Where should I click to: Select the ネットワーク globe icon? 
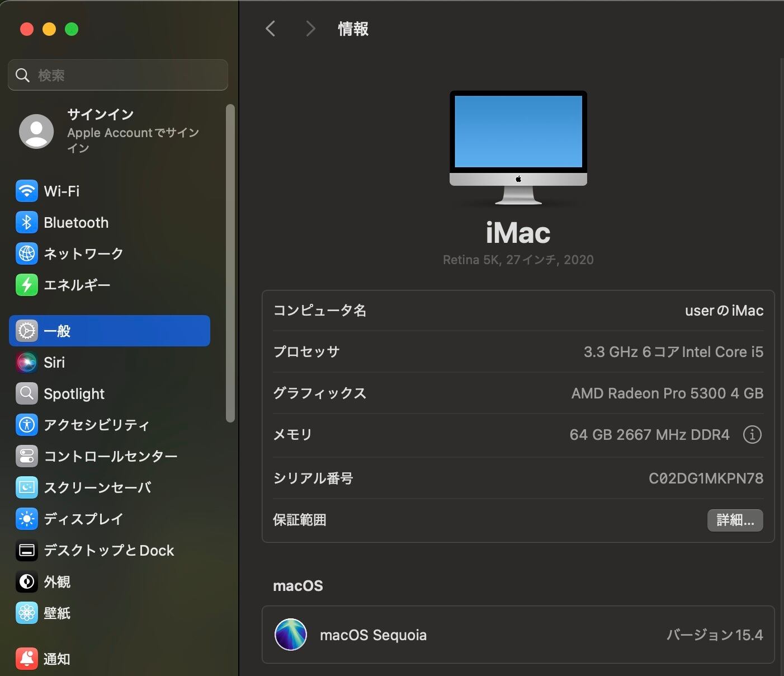click(27, 253)
